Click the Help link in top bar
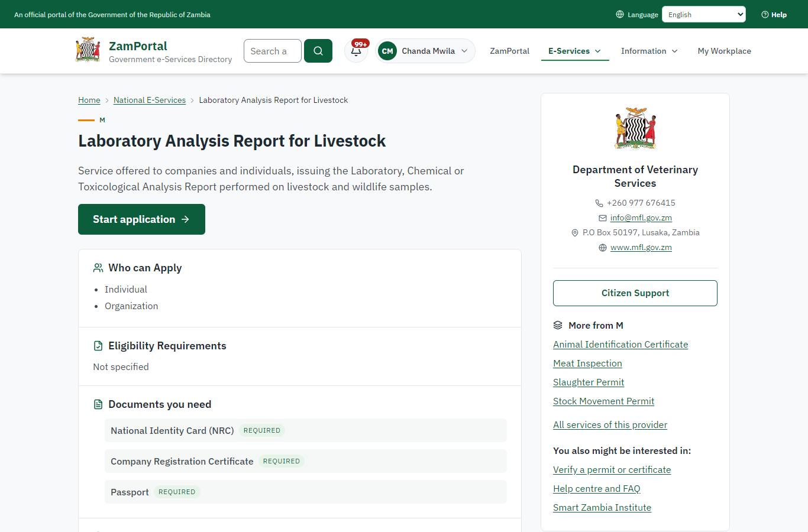 [774, 15]
